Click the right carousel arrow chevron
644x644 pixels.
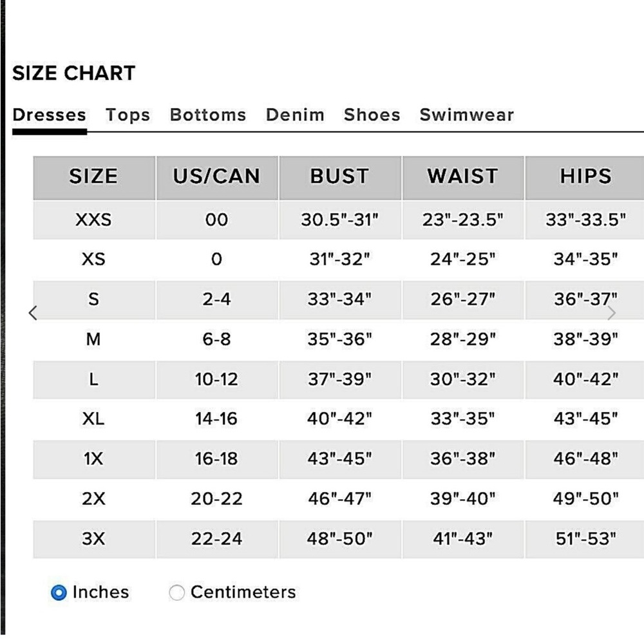click(611, 313)
